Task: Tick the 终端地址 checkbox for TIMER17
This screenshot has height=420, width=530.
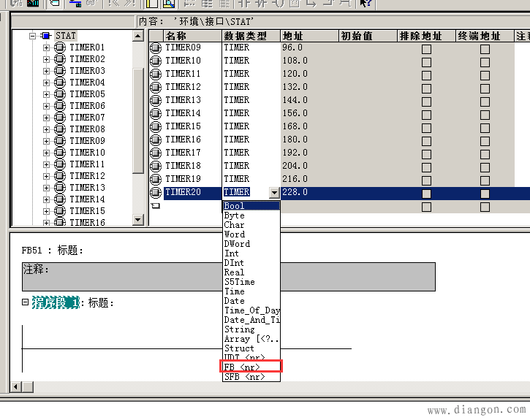Action: coord(485,155)
